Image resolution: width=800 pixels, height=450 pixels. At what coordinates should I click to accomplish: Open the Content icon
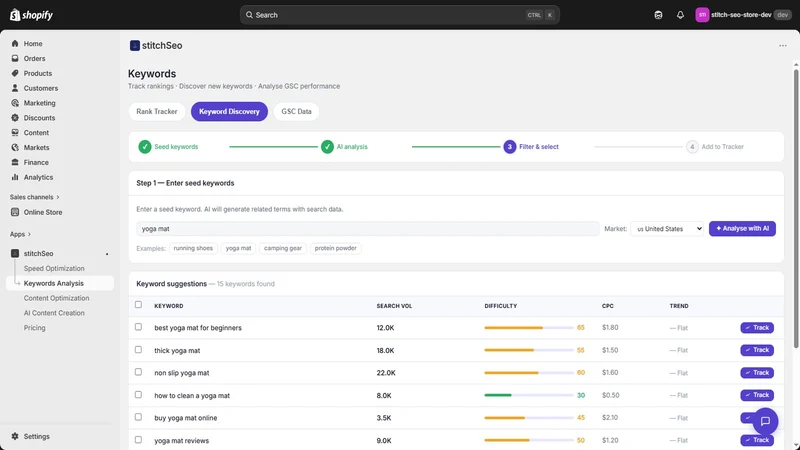15,132
